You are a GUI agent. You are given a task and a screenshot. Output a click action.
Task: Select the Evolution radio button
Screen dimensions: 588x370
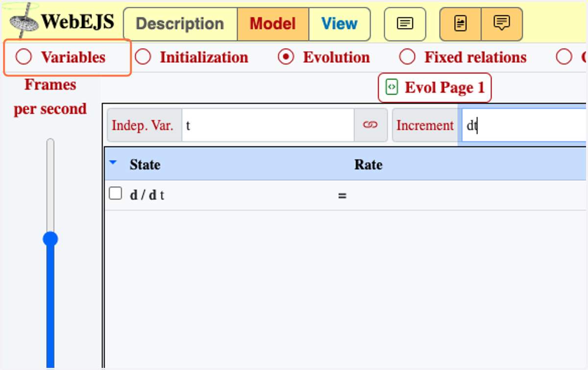[286, 57]
